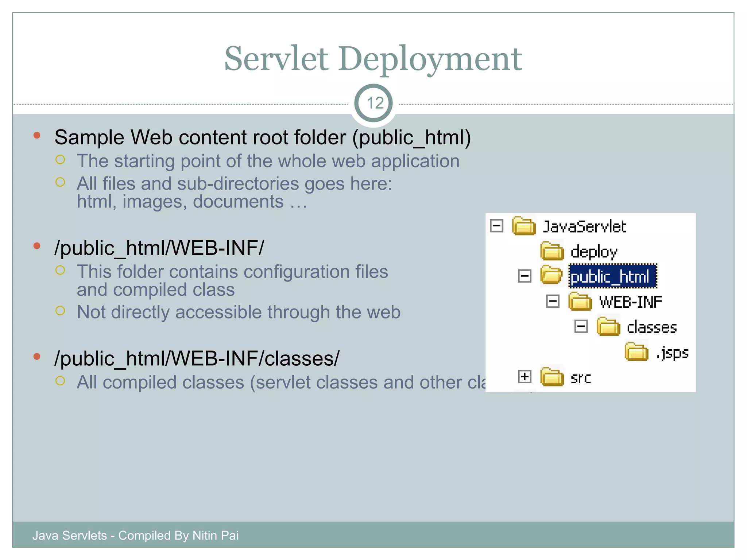Click the JavaServlet folder icon
The image size is (747, 560).
point(524,226)
